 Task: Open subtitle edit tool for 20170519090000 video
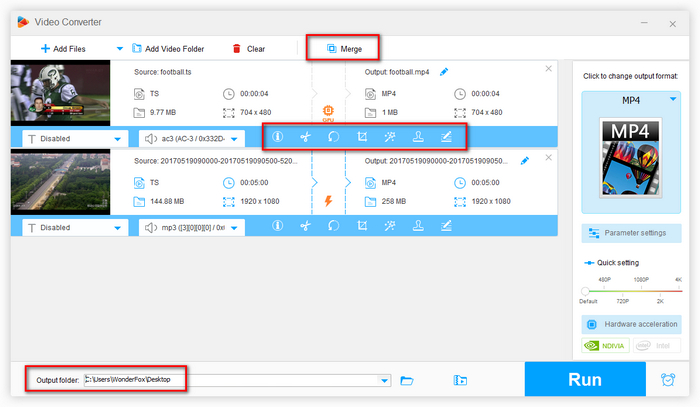[446, 226]
